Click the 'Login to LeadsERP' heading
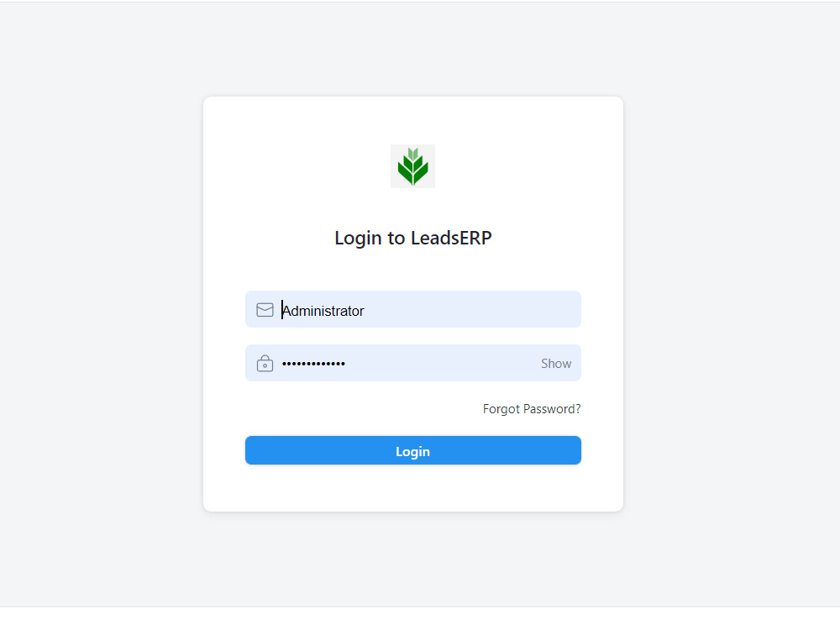This screenshot has height=630, width=840. (x=413, y=238)
